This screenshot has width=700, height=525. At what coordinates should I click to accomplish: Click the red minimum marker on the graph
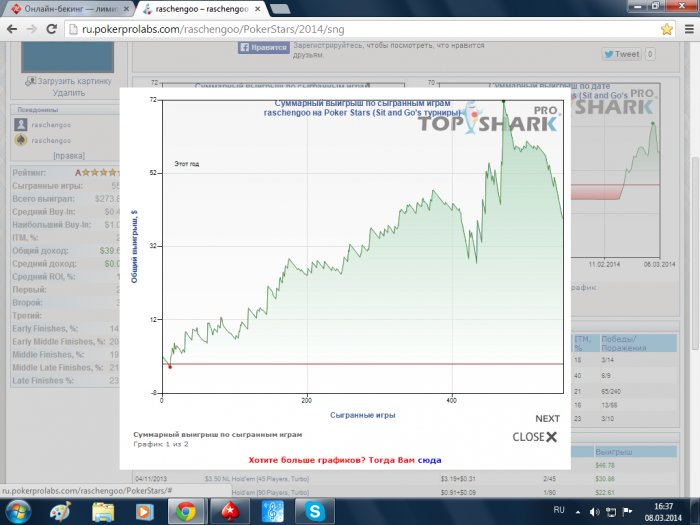pos(170,367)
